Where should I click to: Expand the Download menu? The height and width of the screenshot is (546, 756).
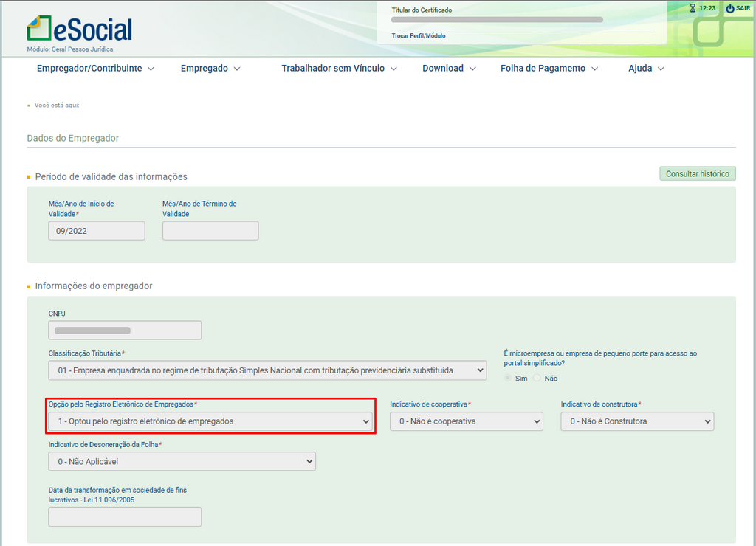click(449, 69)
